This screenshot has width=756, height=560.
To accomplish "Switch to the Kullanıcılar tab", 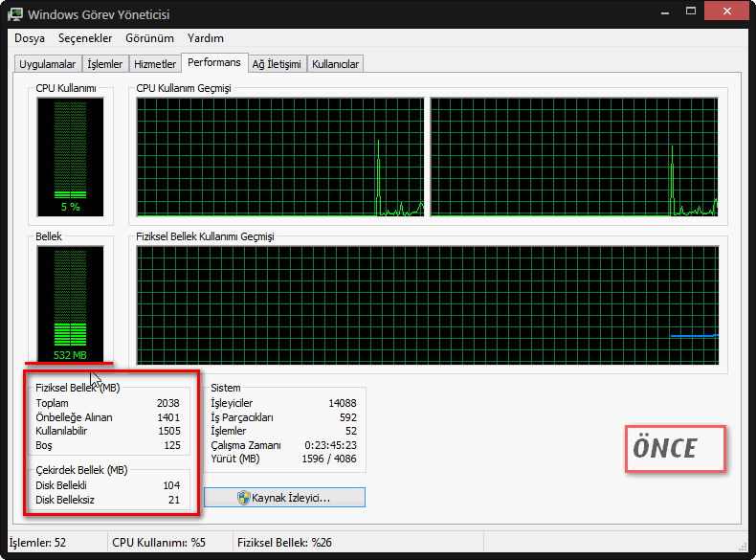I will (x=335, y=64).
